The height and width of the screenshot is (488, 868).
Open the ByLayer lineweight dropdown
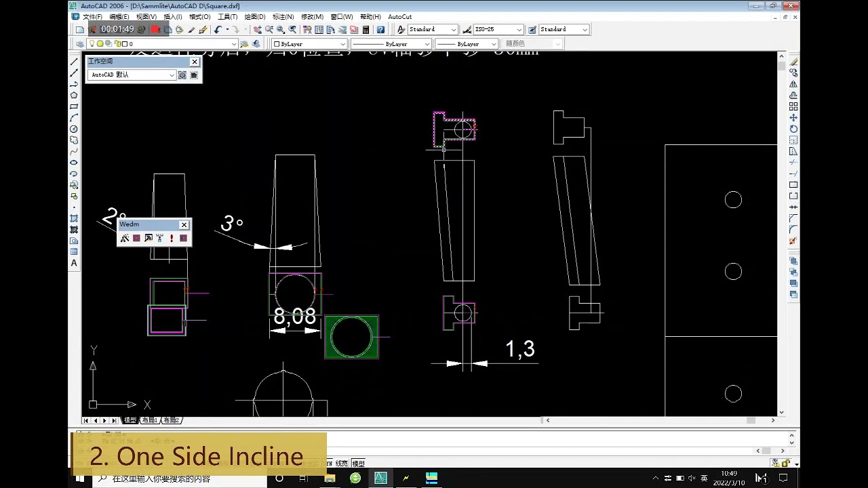point(493,44)
